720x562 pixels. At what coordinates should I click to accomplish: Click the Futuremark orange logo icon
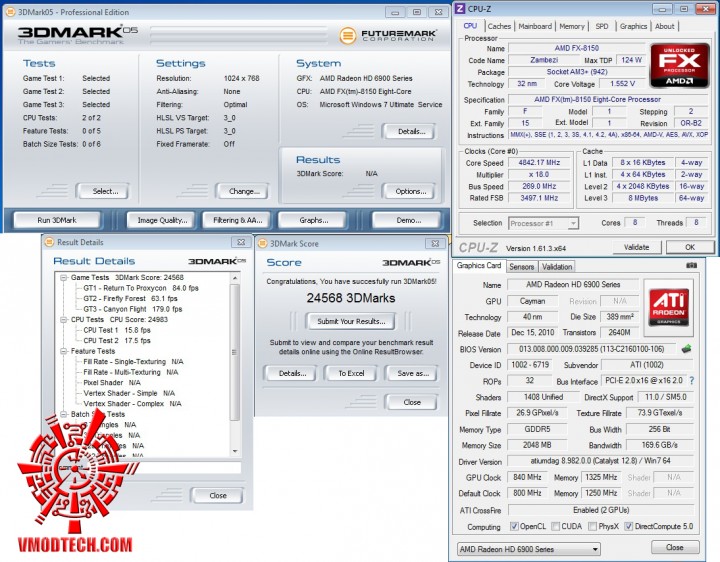(348, 36)
